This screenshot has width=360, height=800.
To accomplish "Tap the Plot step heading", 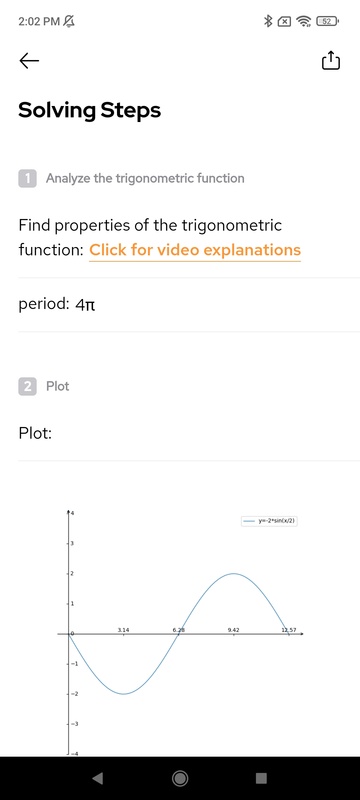I will tap(58, 386).
